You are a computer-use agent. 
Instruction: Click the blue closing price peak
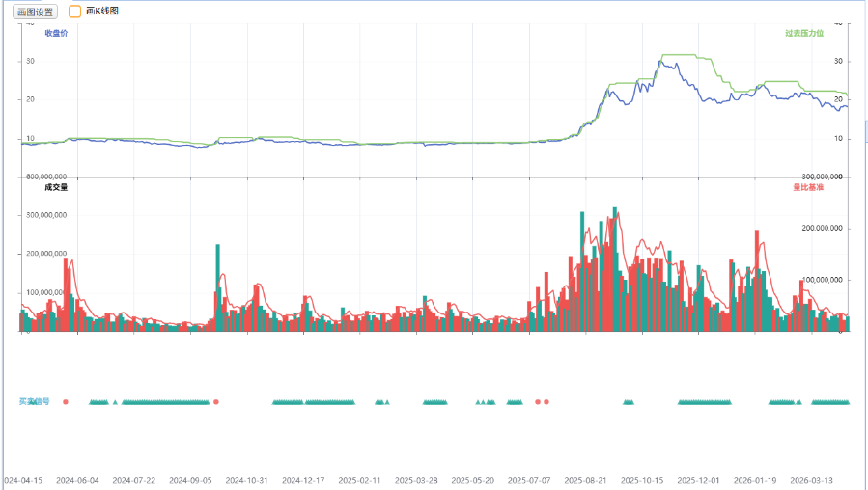click(660, 62)
